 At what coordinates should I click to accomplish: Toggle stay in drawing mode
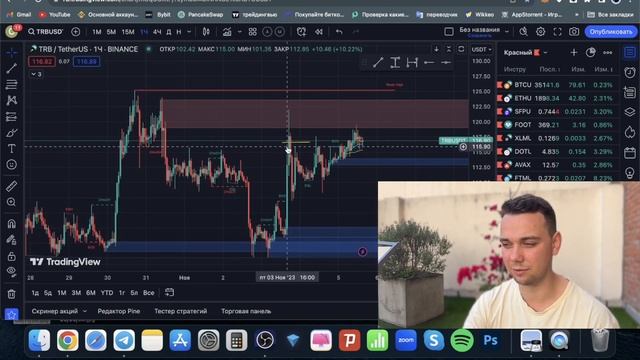click(x=11, y=240)
